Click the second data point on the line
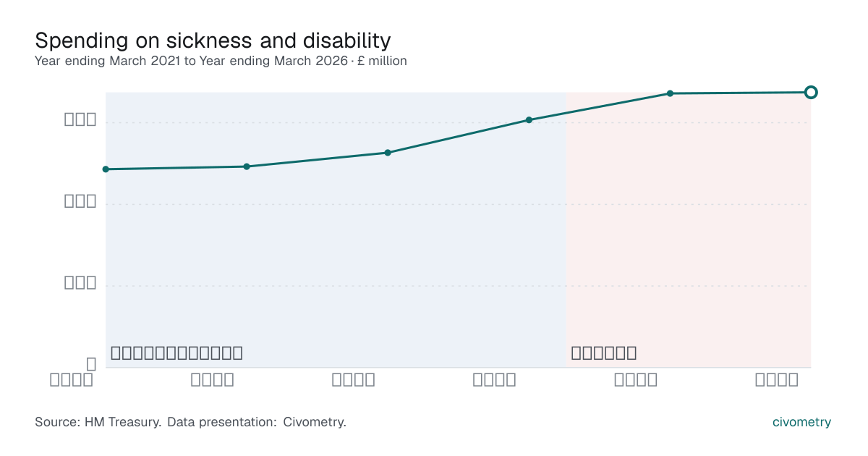The width and height of the screenshot is (868, 456). (x=247, y=166)
